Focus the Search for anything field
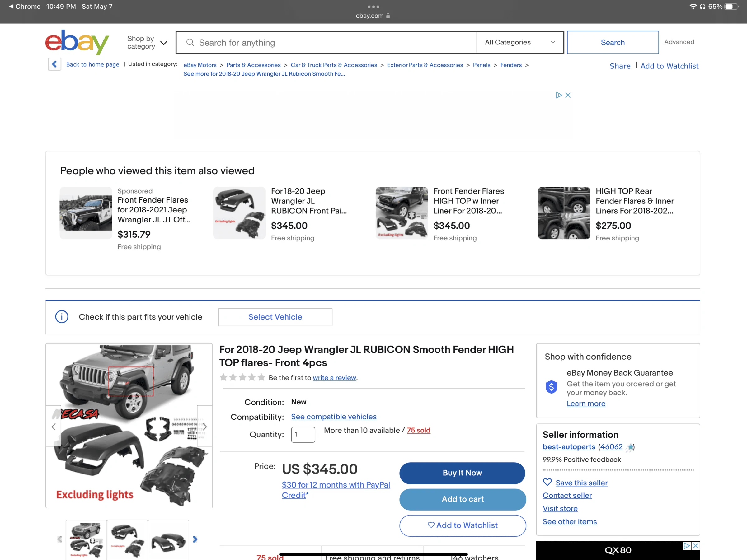747x560 pixels. click(326, 42)
